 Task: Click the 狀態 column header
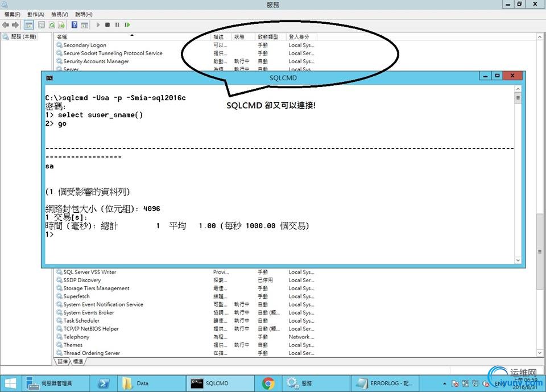click(x=243, y=36)
